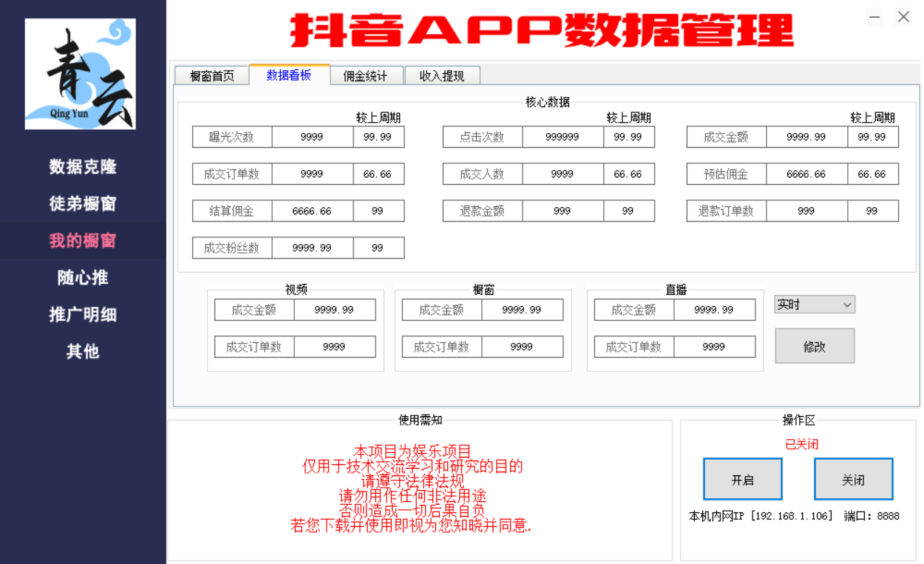Click the 关闭 button in 操作区
The height and width of the screenshot is (564, 924).
click(854, 480)
